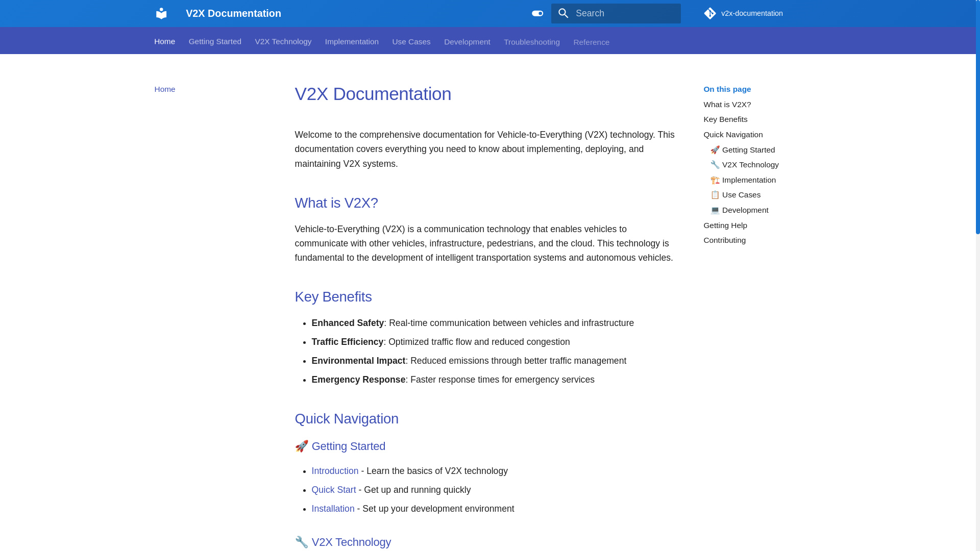This screenshot has width=980, height=551.
Task: Switch to the Getting Started tab
Action: (215, 41)
